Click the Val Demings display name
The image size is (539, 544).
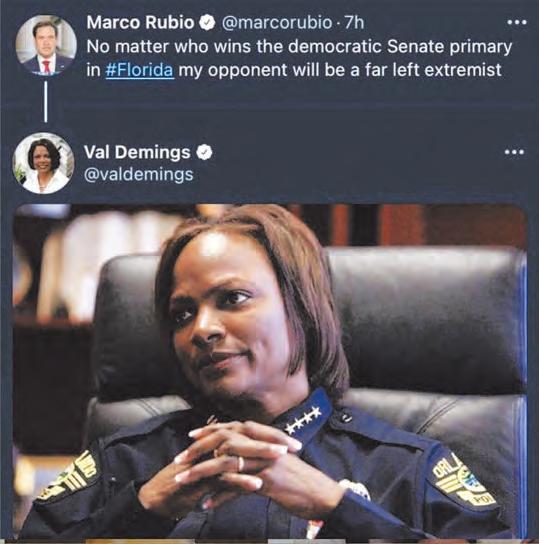pos(137,152)
